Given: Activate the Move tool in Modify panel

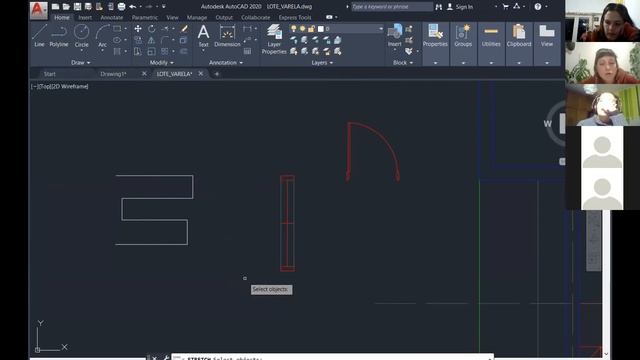Looking at the screenshot, I should tap(138, 29).
